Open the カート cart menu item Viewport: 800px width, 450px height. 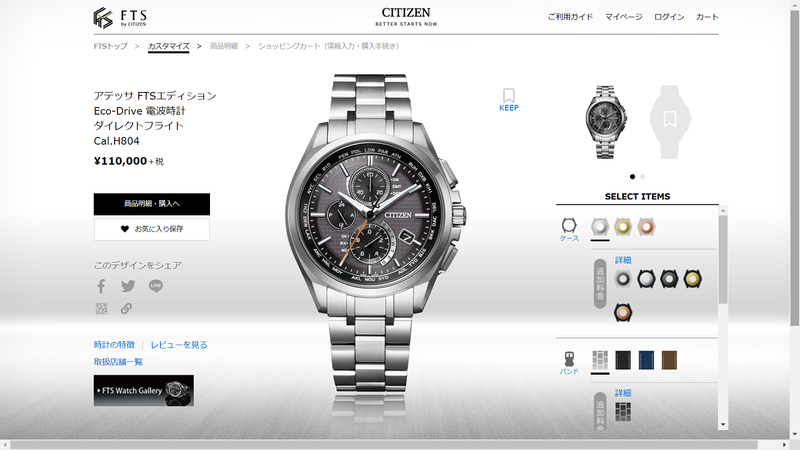(707, 17)
